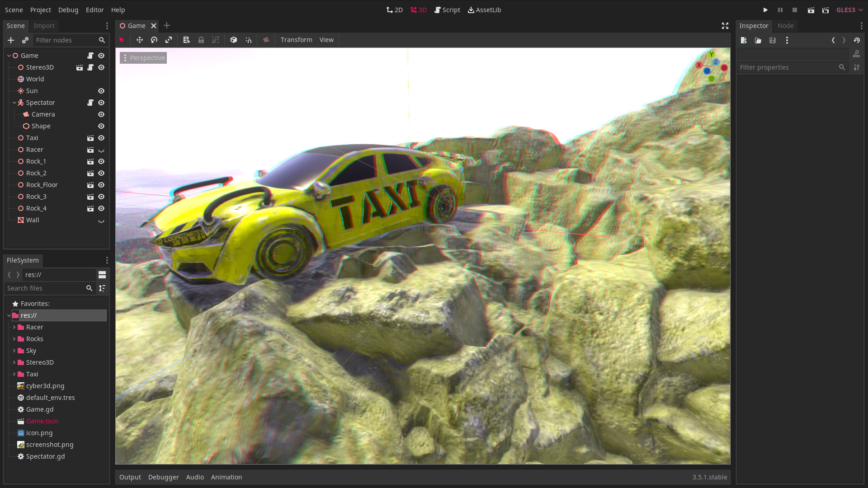Expand the Rocks folder in FileSystem
868x488 pixels.
tap(14, 339)
